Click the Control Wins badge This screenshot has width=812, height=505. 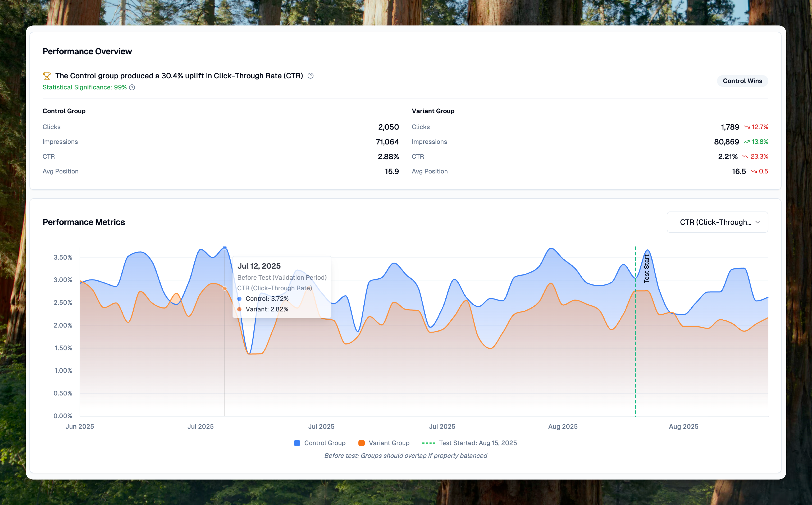742,81
